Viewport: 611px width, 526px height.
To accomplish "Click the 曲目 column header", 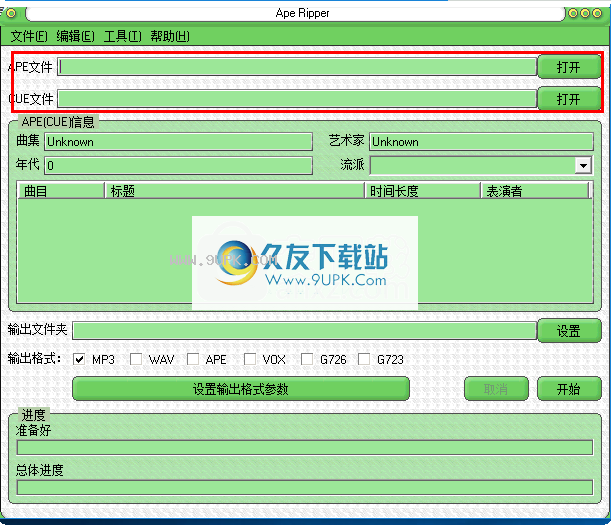I will (61, 191).
